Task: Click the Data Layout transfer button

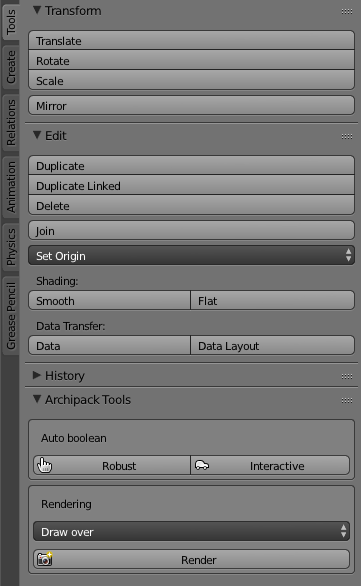Action: point(272,345)
